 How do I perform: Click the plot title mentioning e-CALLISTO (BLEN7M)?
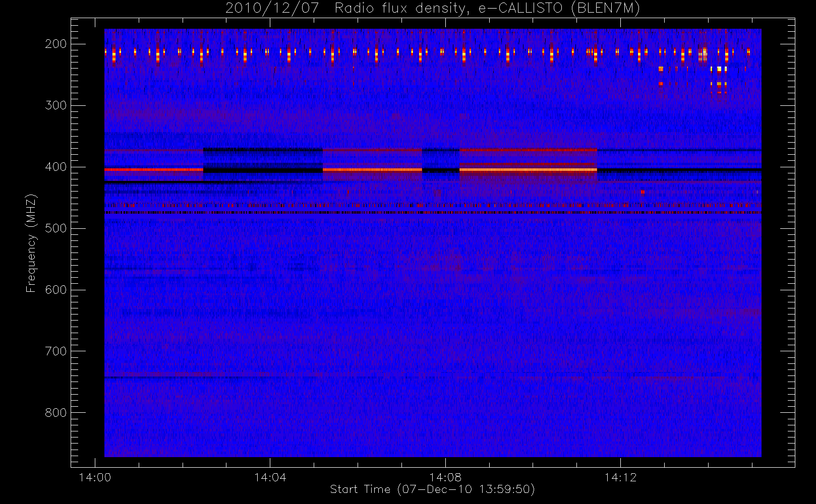(433, 9)
